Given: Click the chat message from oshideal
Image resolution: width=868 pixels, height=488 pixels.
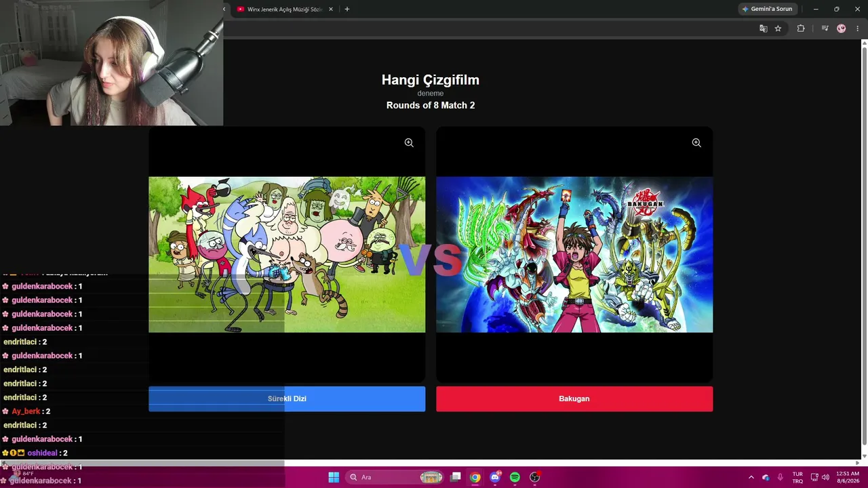Looking at the screenshot, I should tap(35, 453).
